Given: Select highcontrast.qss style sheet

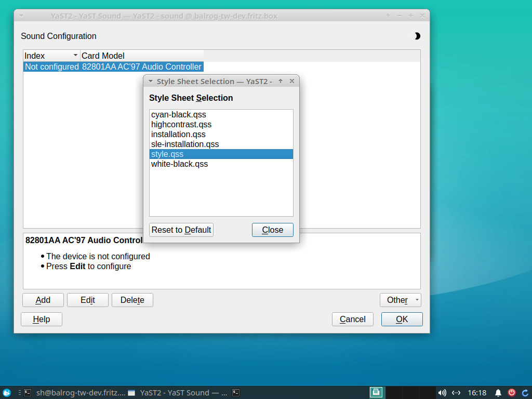Looking at the screenshot, I should (221, 125).
